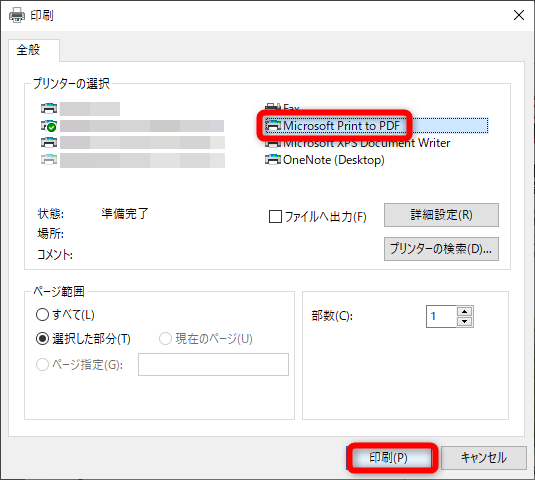Click the printer icon in the title bar

point(17,15)
